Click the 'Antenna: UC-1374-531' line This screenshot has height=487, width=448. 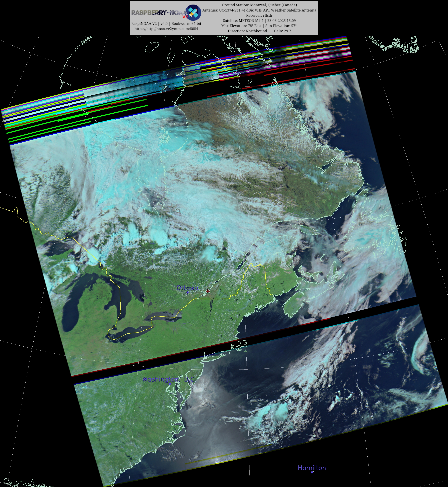259,10
